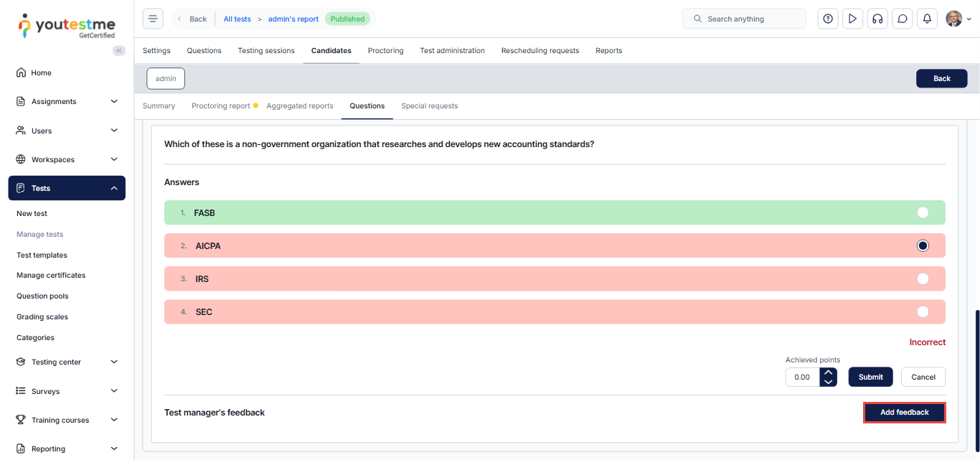
Task: Open the chat messages icon
Action: click(903, 19)
